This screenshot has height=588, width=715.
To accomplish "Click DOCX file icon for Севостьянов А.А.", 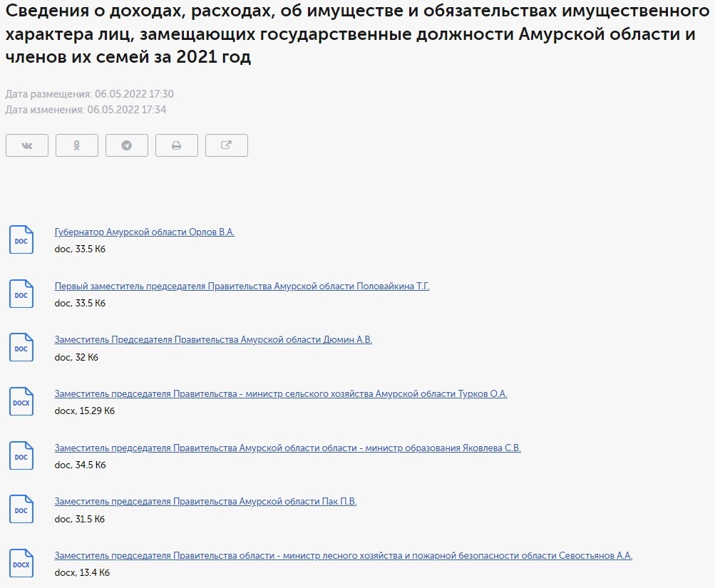I will [21, 563].
